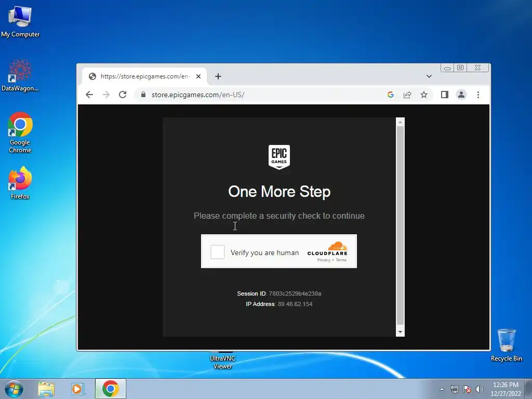Select Firefox desktop shortcut

(20, 183)
